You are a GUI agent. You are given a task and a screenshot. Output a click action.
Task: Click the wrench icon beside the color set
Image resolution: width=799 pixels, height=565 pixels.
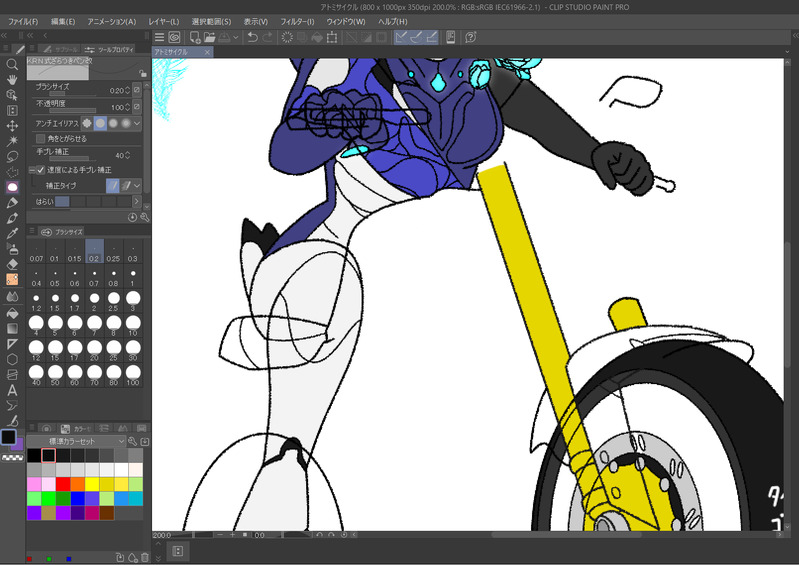[132, 441]
